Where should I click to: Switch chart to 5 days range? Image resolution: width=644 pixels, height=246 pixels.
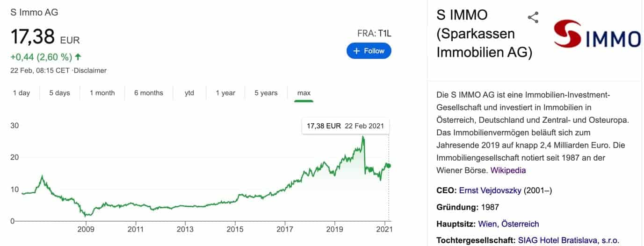(60, 93)
